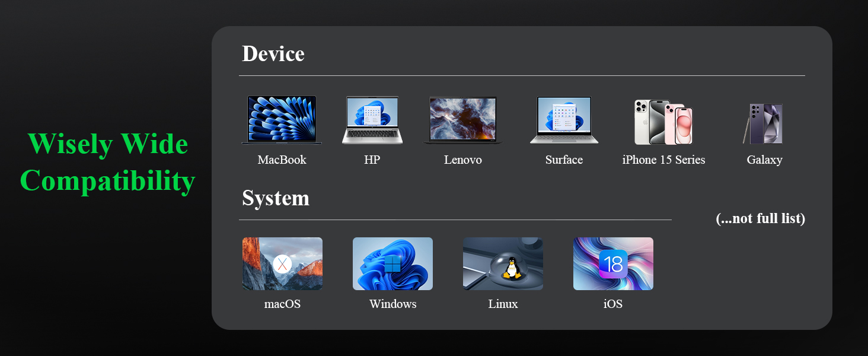Click the green "Wisely Wide Compatibility" title

[x=108, y=163]
